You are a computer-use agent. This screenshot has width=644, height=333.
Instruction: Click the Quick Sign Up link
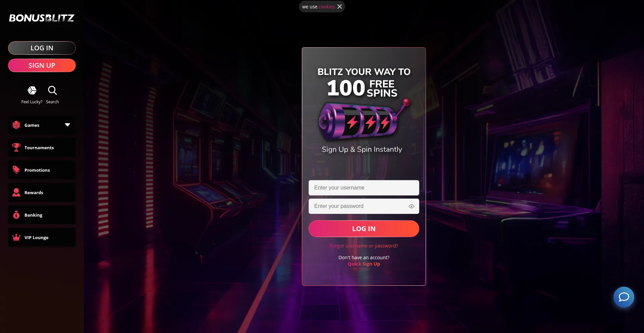pyautogui.click(x=364, y=264)
